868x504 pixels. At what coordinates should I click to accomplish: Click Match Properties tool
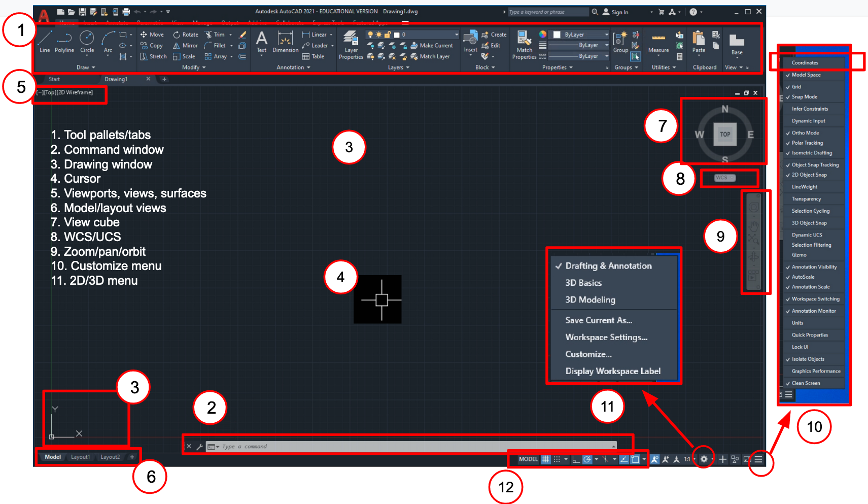[524, 45]
